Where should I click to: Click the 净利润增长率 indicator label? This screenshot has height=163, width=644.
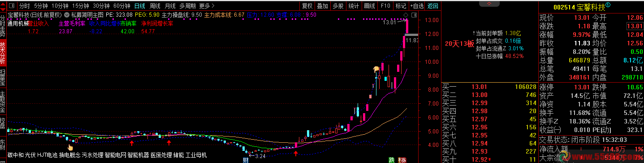pos(157,23)
